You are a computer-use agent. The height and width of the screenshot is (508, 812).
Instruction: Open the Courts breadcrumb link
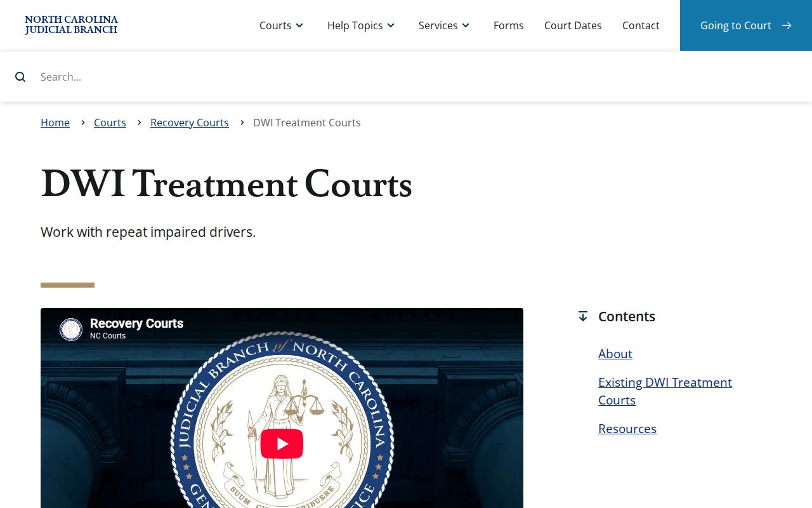click(110, 123)
